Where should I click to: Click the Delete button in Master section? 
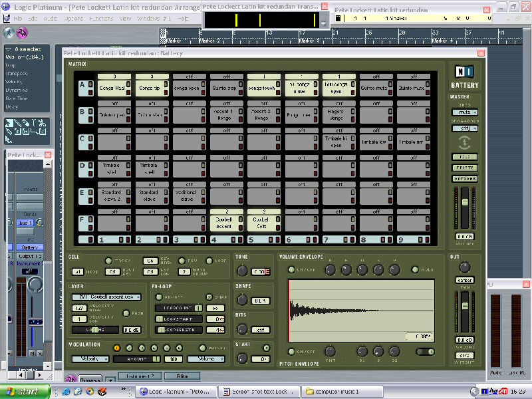464,168
